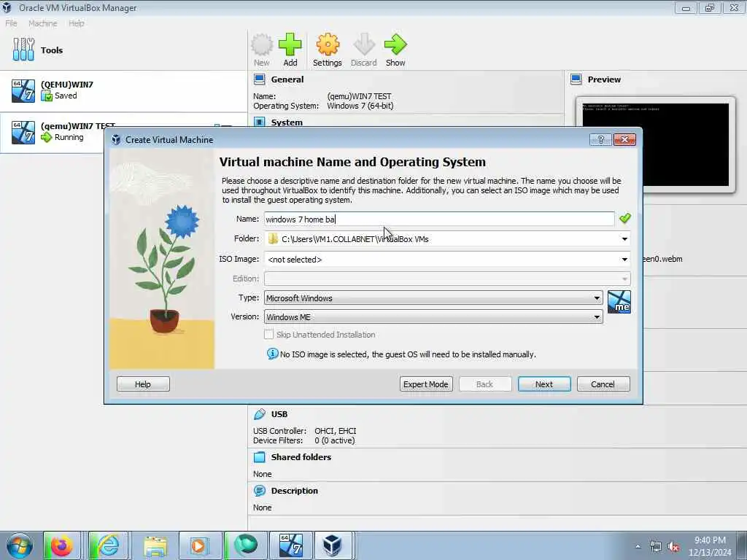Click the green valid-name checkmark icon
Viewport: 747px width, 560px height.
click(x=625, y=218)
